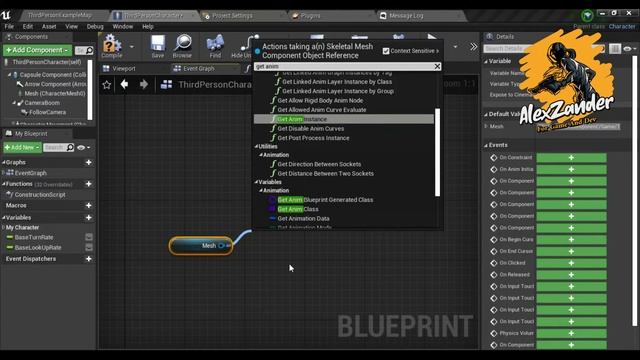Select the ConstructionScript function
The image size is (640, 360).
click(40, 195)
